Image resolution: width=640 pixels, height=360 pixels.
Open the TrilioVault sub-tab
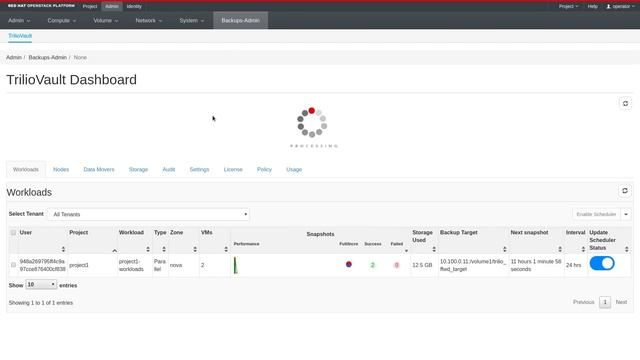click(20, 36)
